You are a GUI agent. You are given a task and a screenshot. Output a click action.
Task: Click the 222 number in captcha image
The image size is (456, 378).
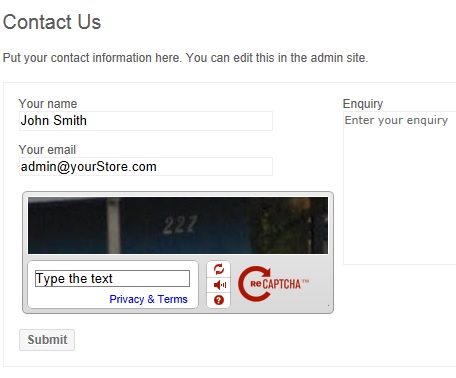[180, 225]
